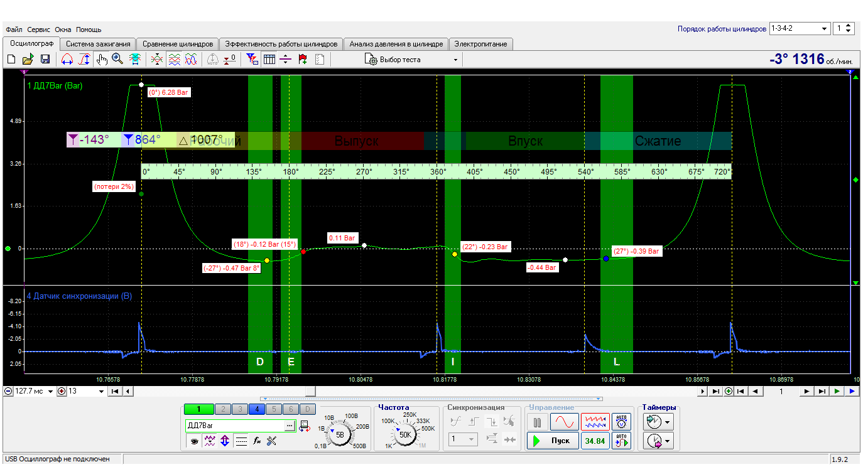The height and width of the screenshot is (467, 868).
Task: Click the horizontal scrollbar thumb
Action: click(x=310, y=391)
